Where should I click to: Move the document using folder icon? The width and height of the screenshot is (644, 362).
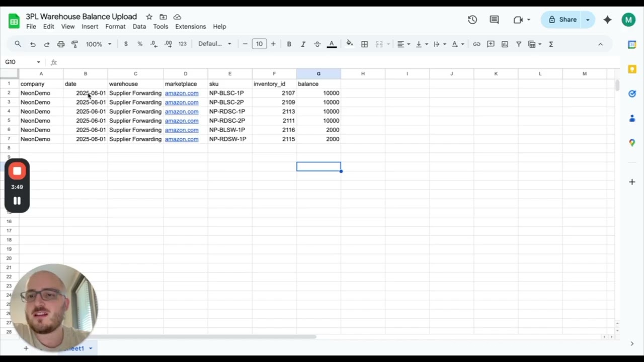(163, 17)
